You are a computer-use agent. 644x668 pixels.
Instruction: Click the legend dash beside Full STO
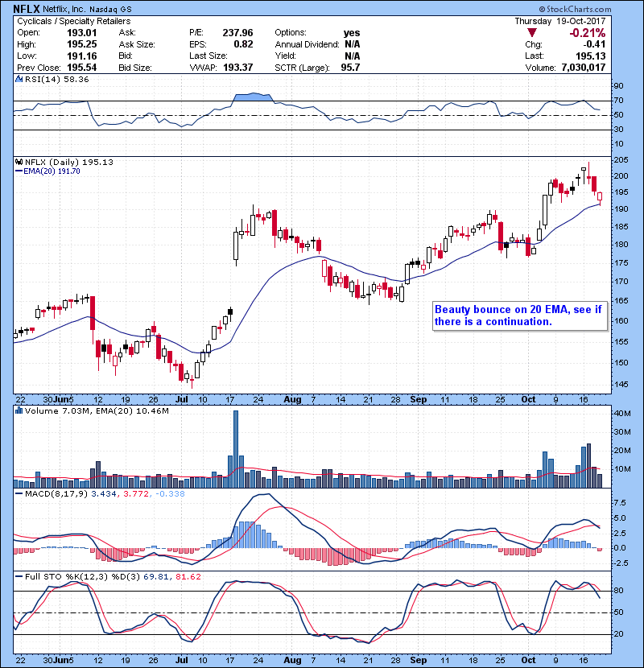click(x=19, y=576)
